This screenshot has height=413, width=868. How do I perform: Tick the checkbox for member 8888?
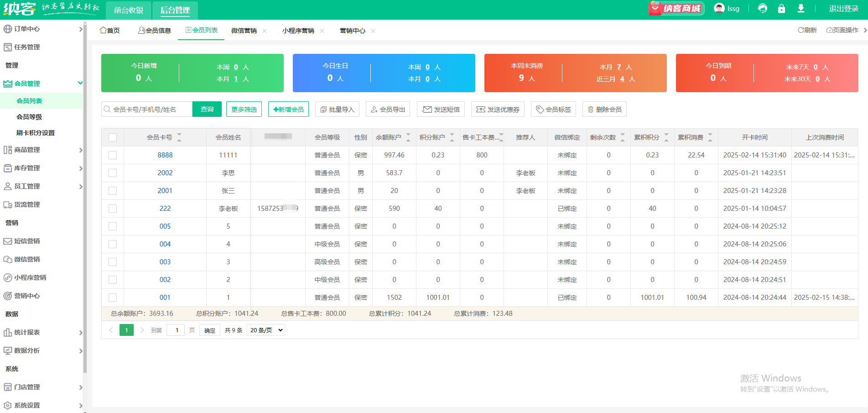[x=113, y=155]
